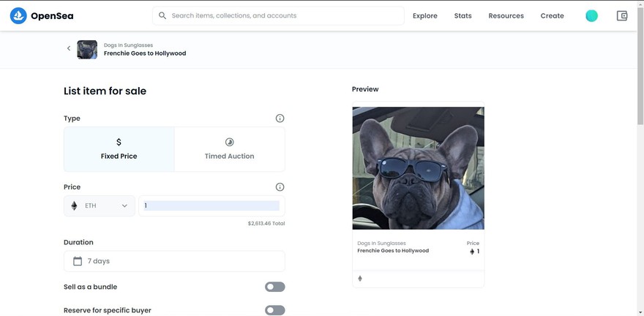Enable Reserve for specific buyer toggle
Image resolution: width=644 pixels, height=316 pixels.
274,310
